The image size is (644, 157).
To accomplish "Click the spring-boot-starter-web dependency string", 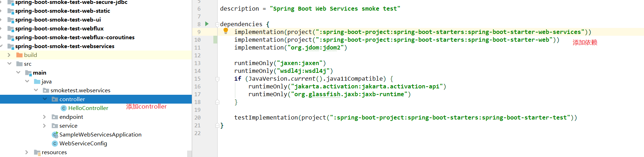I will coord(434,40).
